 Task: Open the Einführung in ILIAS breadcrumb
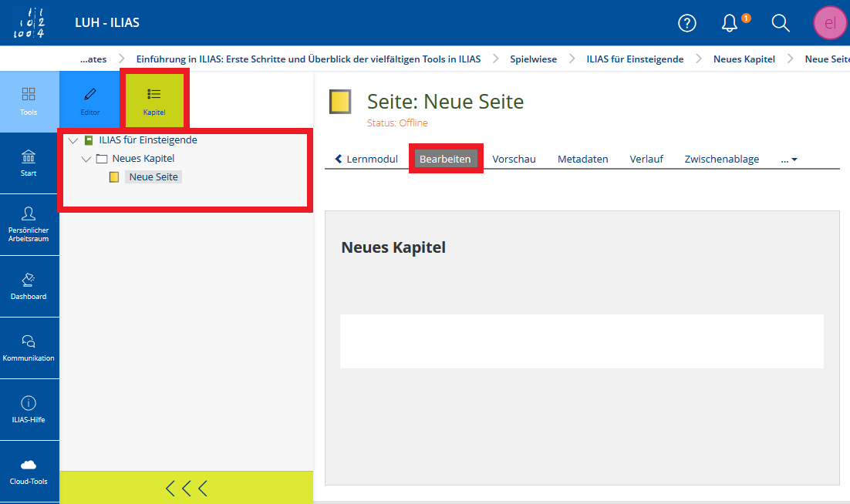pos(309,59)
